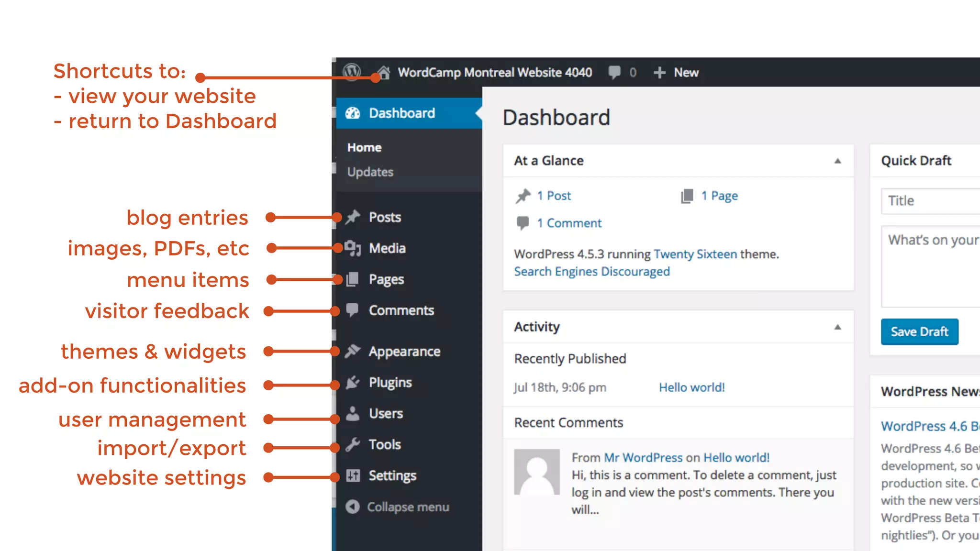
Task: Click the Twenty Sixteen theme link
Action: coord(695,254)
